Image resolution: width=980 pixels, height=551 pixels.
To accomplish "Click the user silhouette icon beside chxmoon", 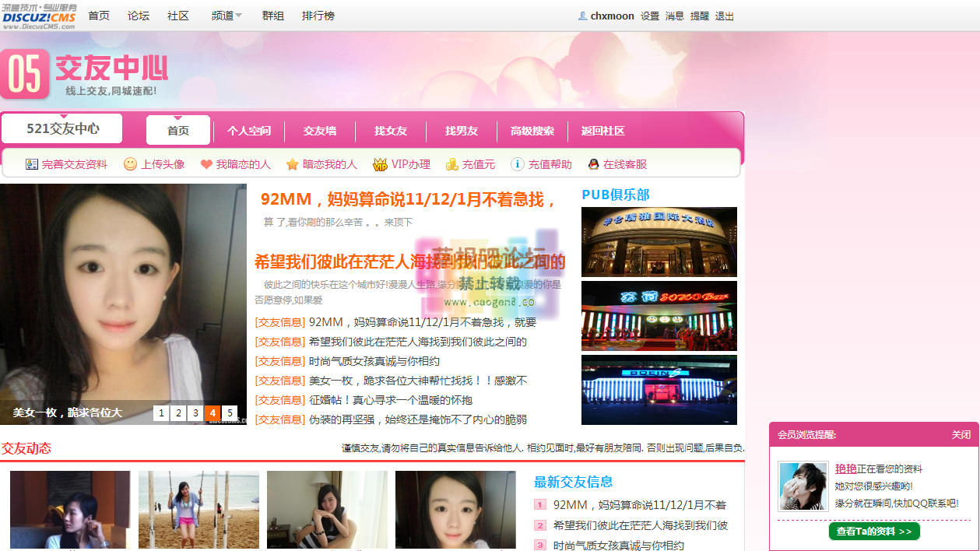I will [583, 16].
